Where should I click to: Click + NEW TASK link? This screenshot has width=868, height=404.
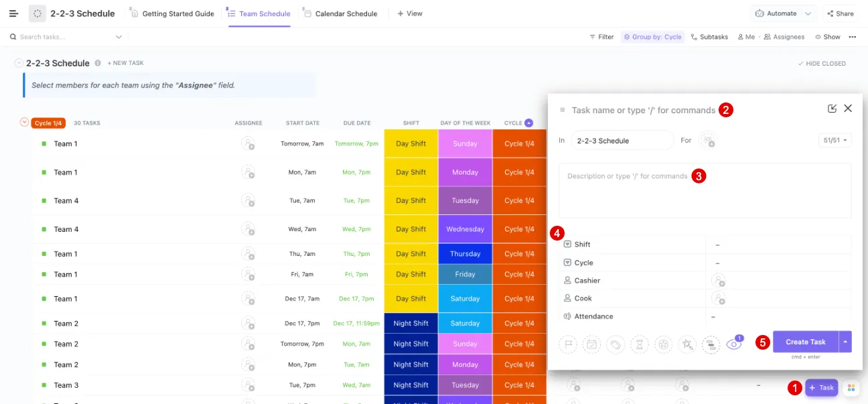[x=126, y=63]
